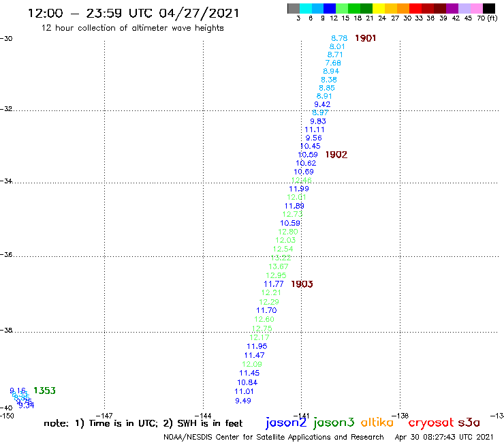Click the longitude axis label '-144'
The width and height of the screenshot is (504, 443).
tap(203, 416)
